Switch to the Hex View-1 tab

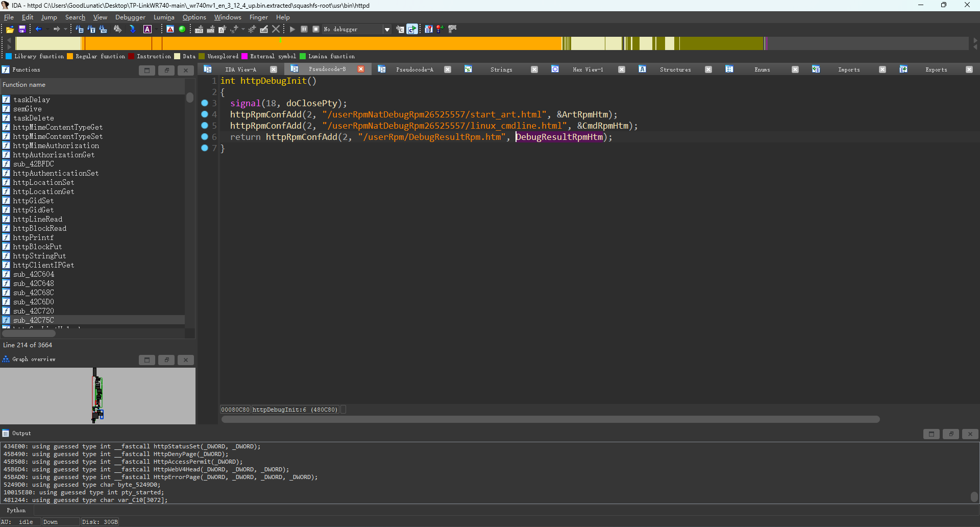(x=588, y=69)
